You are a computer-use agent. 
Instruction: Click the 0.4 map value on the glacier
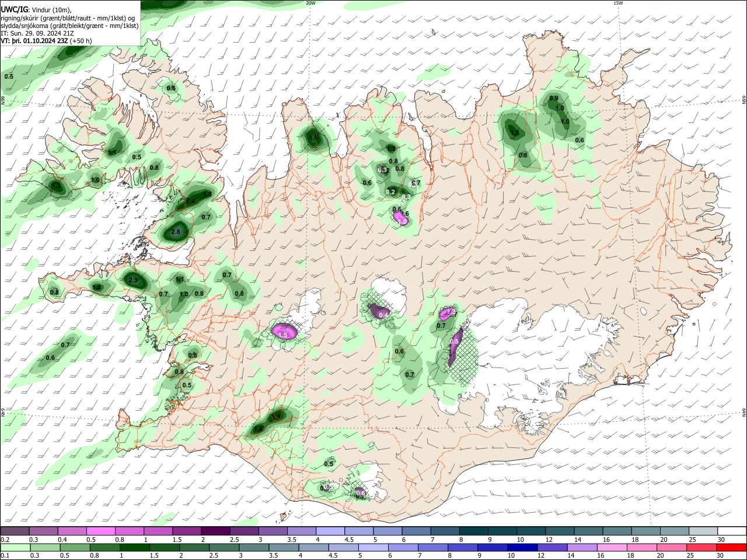[383, 315]
